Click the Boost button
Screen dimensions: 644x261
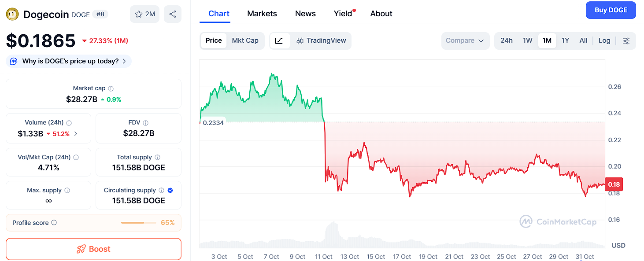93,249
